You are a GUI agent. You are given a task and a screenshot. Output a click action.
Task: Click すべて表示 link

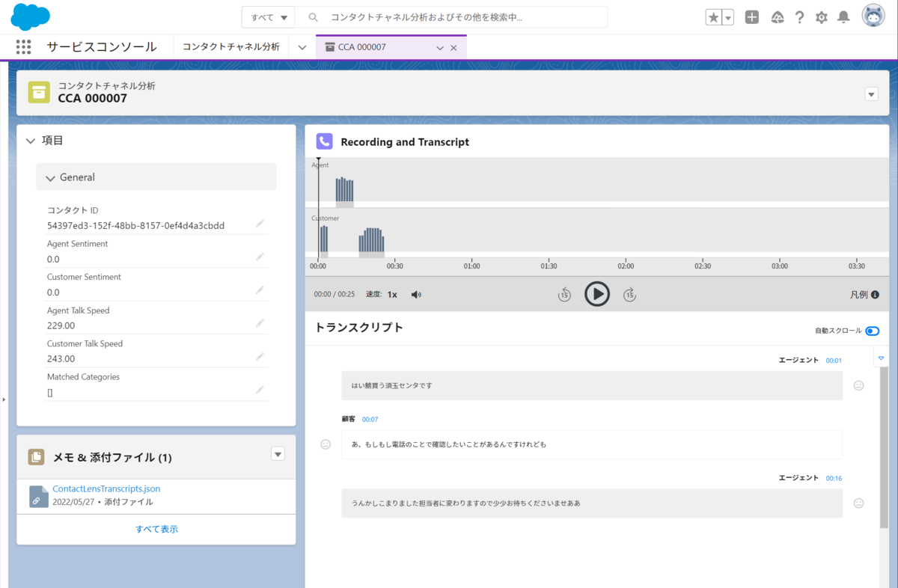click(x=156, y=529)
